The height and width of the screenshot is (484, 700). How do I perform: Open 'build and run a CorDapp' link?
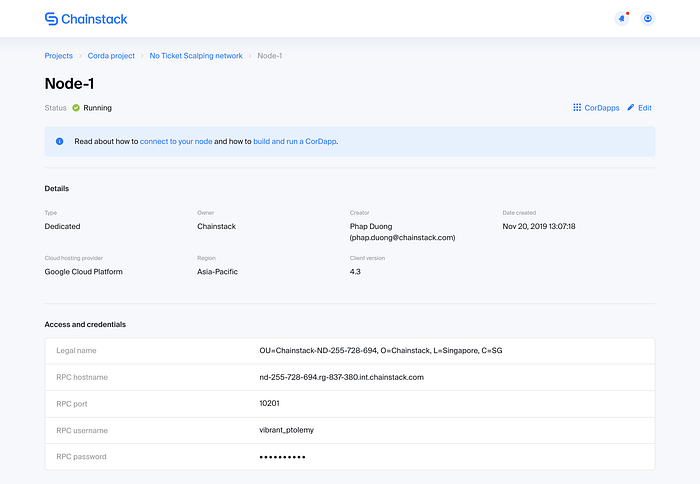point(295,141)
